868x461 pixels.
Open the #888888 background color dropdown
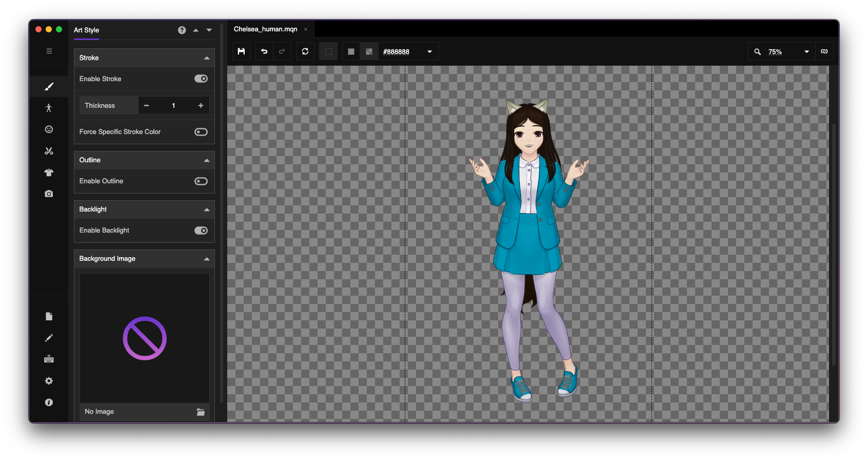coord(429,52)
